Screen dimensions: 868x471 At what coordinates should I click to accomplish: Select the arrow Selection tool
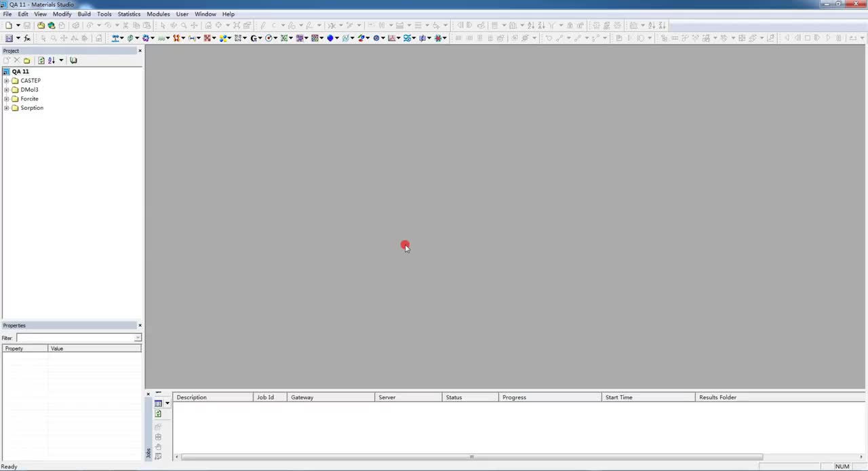(x=163, y=25)
